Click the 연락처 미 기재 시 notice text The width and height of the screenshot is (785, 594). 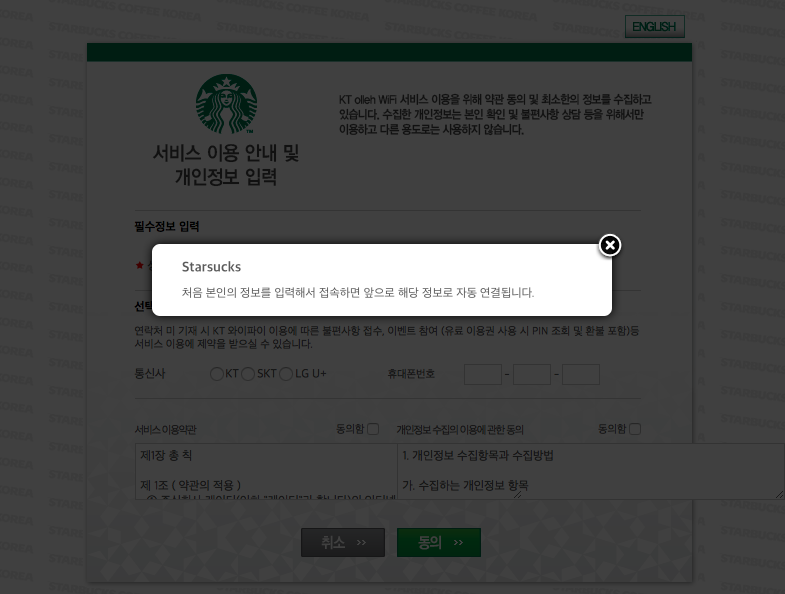tap(386, 338)
